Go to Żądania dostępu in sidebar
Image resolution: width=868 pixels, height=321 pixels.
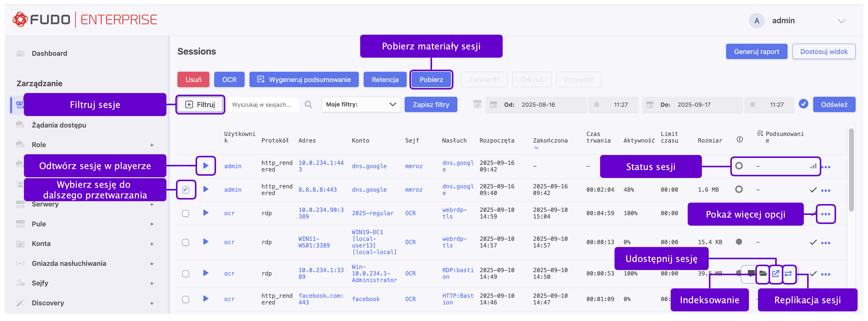pos(59,125)
